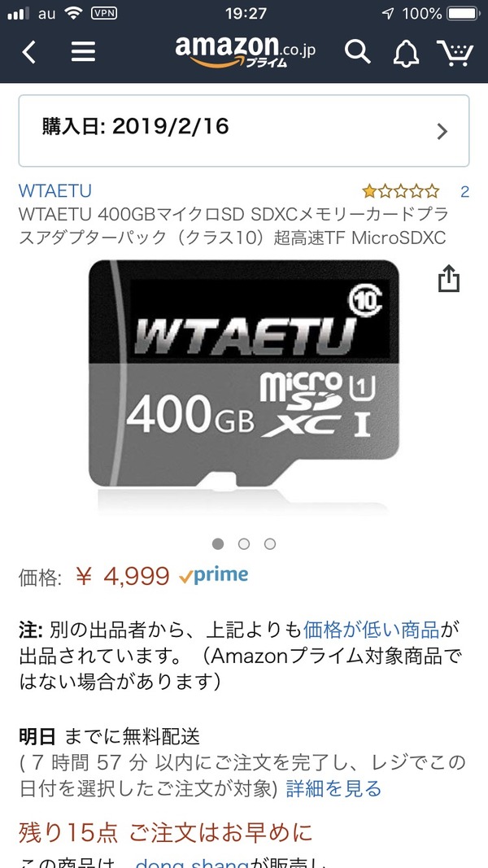Select the first image pagination dot
This screenshot has height=868, width=488.
(x=218, y=544)
